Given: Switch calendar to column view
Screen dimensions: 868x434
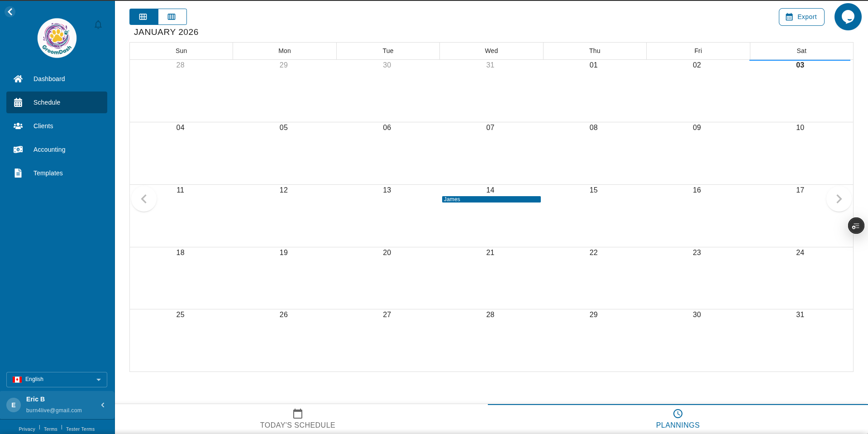Looking at the screenshot, I should (172, 17).
